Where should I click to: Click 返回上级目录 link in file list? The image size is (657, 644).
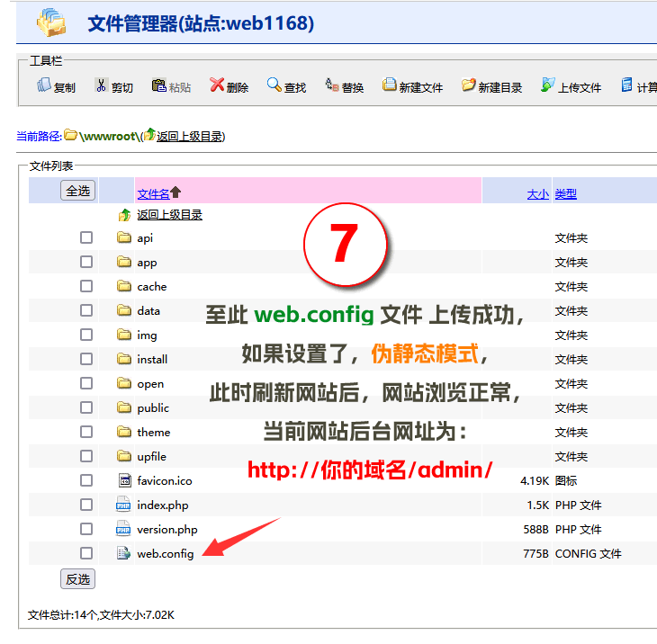point(170,215)
